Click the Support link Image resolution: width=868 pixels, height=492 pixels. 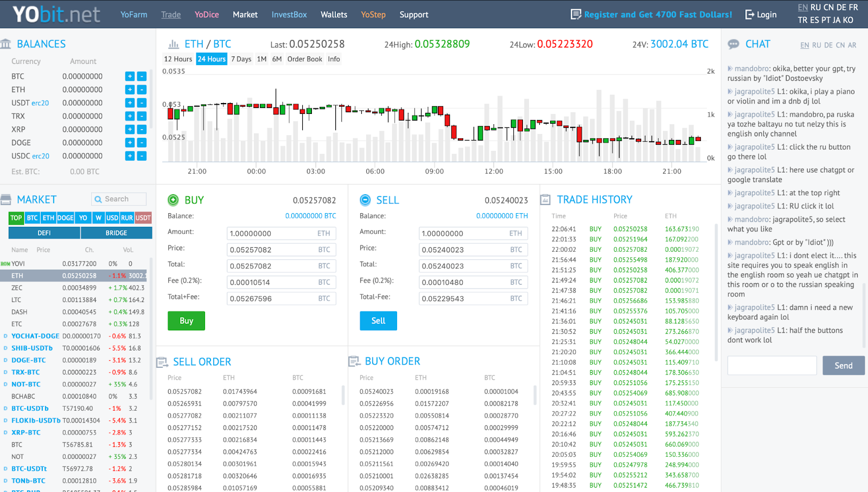click(414, 15)
